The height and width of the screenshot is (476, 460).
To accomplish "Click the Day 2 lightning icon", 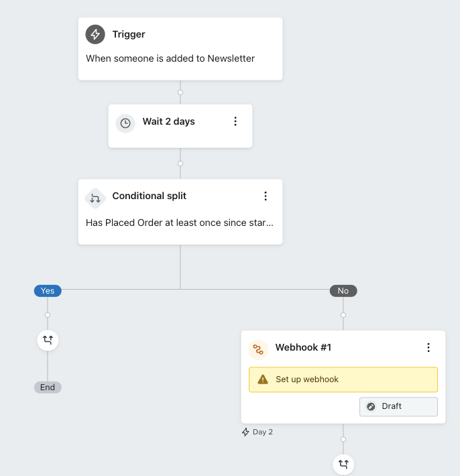I will [245, 432].
